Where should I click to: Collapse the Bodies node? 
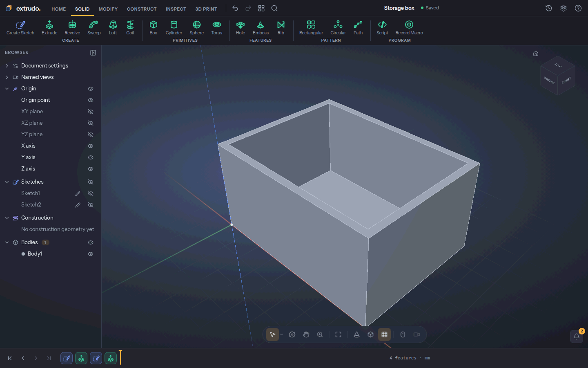[7, 242]
